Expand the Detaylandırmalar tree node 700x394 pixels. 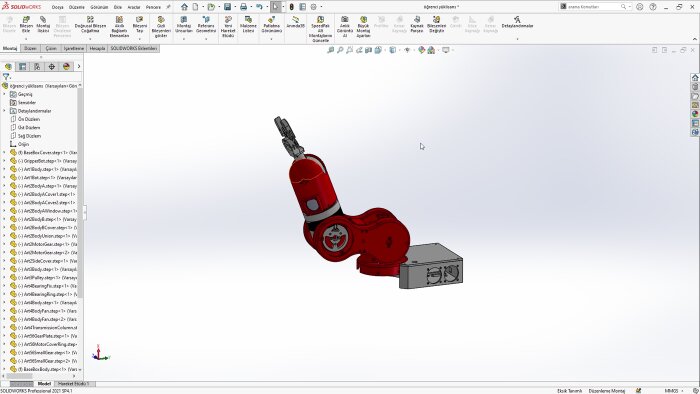pyautogui.click(x=4, y=111)
